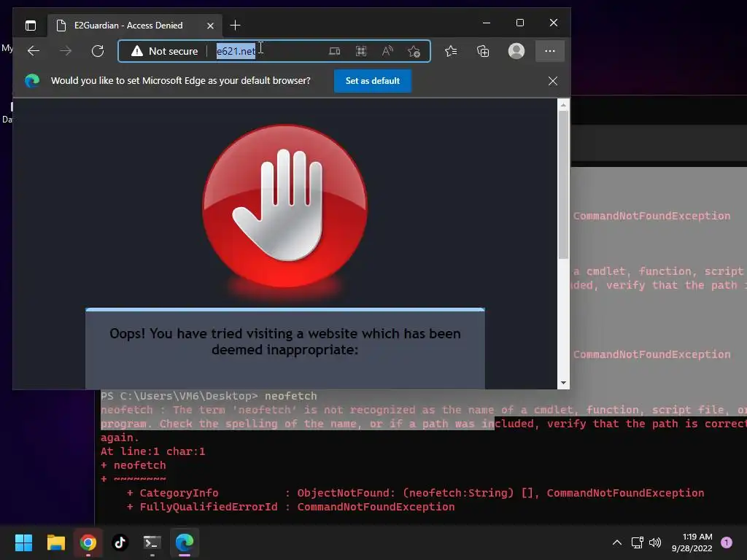This screenshot has height=560, width=747.
Task: Open the Edge profile avatar
Action: click(516, 51)
